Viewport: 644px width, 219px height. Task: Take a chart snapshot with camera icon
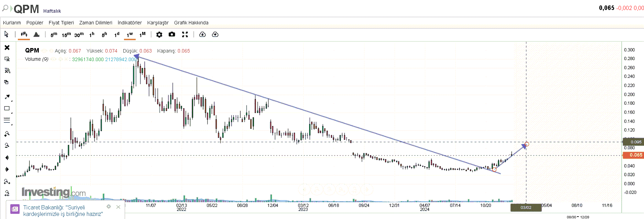click(x=172, y=34)
